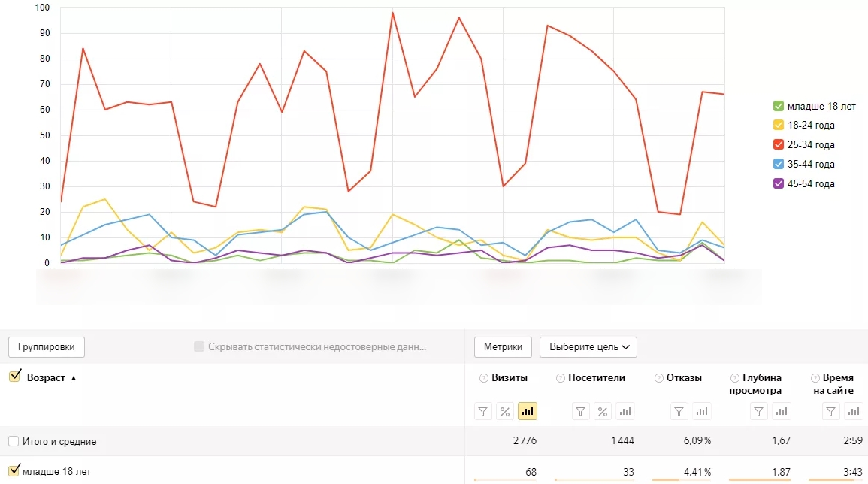Image resolution: width=868 pixels, height=484 pixels.
Task: Uncheck 25-34 года series in legend
Action: tap(779, 145)
